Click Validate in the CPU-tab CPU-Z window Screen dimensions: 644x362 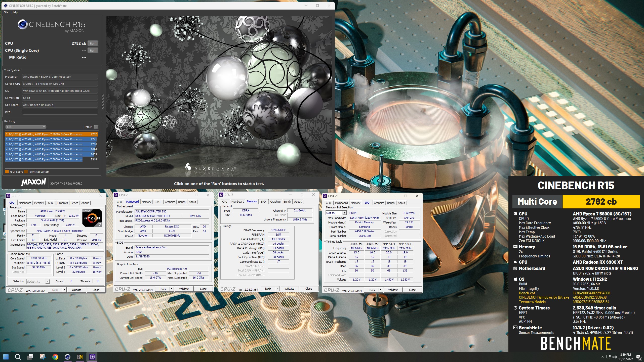[76, 290]
